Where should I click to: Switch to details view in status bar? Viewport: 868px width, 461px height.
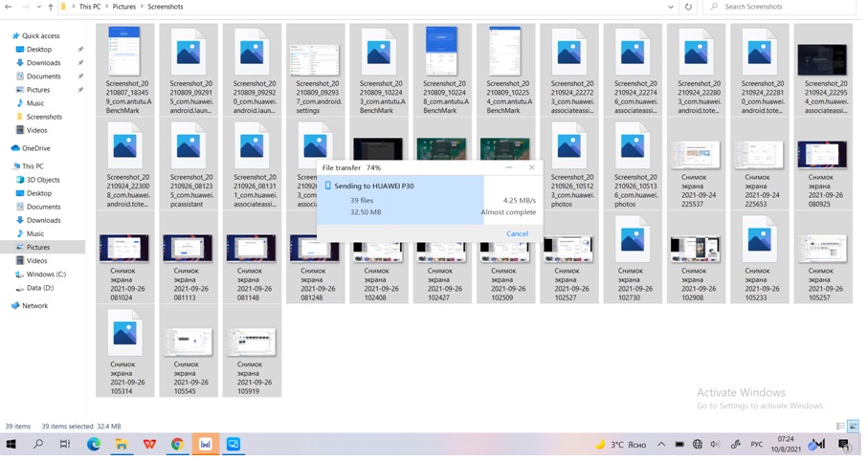point(840,427)
